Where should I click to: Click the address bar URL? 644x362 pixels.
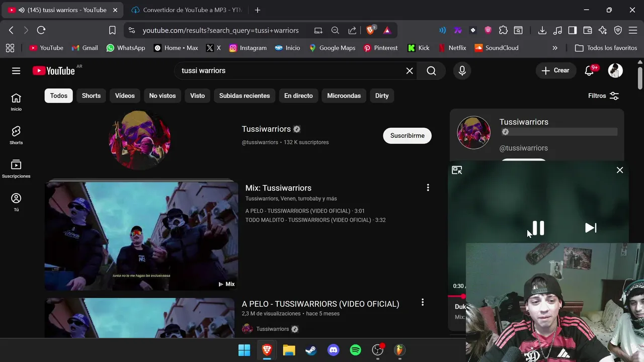[220, 30]
